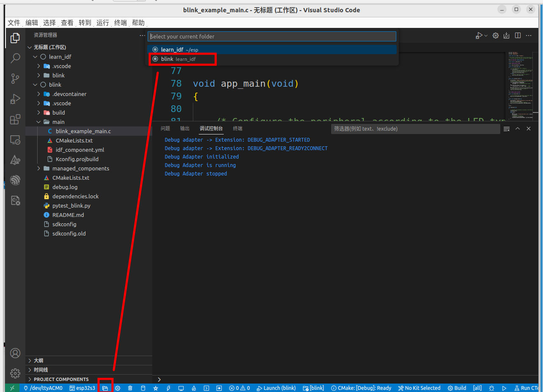Open ESP-IDF terminal icon in status bar

coord(206,388)
